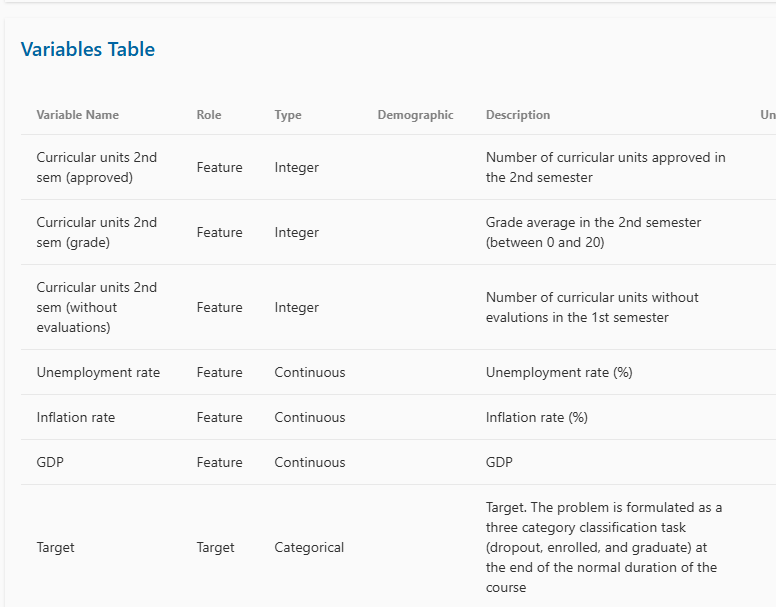This screenshot has width=776, height=607.
Task: Click the Unemployment rate variable name
Action: coord(98,372)
